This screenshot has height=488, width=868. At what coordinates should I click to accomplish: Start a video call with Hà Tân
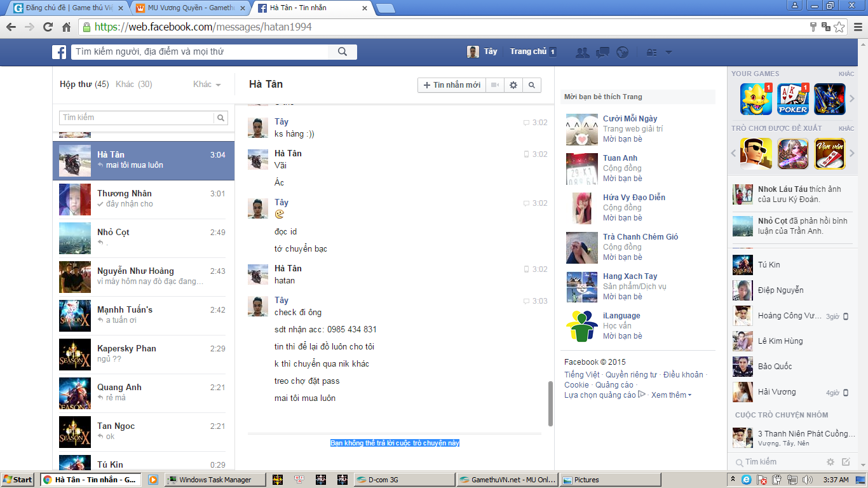tap(495, 85)
